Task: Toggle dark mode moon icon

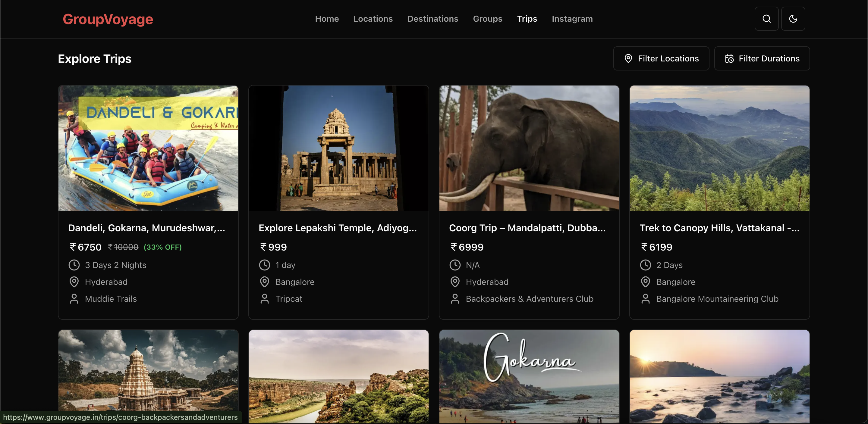Action: click(x=793, y=19)
